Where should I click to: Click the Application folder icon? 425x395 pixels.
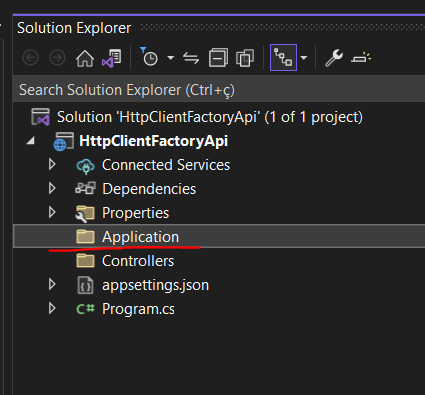click(86, 237)
